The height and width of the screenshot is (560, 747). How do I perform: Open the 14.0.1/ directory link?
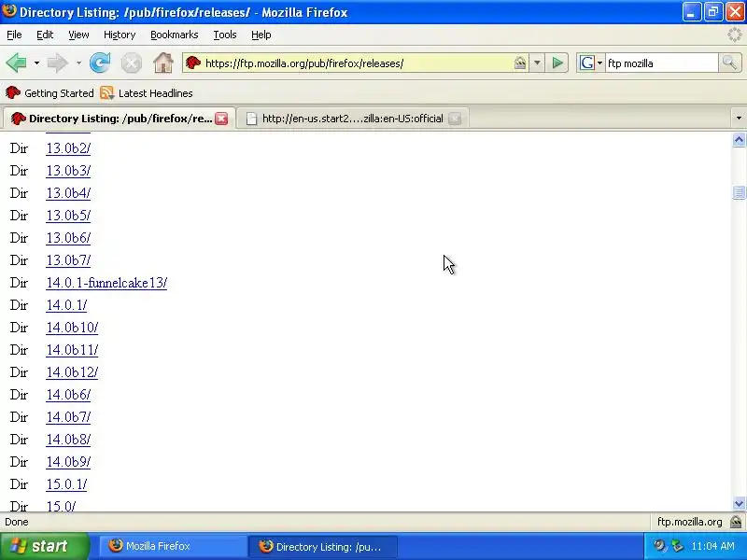(66, 305)
